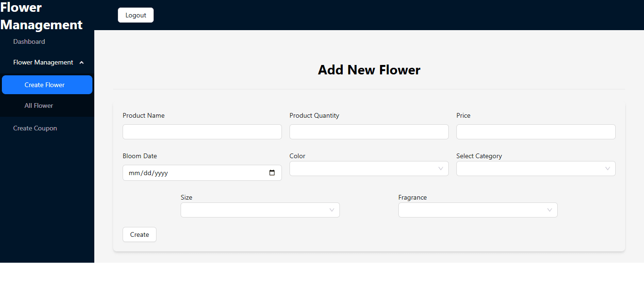Open the Bloom Date calendar picker icon

[x=272, y=173]
